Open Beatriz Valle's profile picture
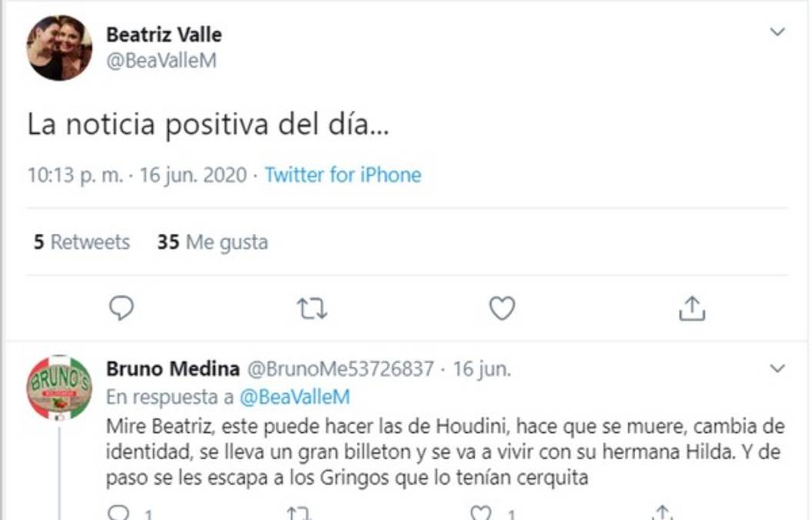The image size is (812, 520). click(x=60, y=48)
